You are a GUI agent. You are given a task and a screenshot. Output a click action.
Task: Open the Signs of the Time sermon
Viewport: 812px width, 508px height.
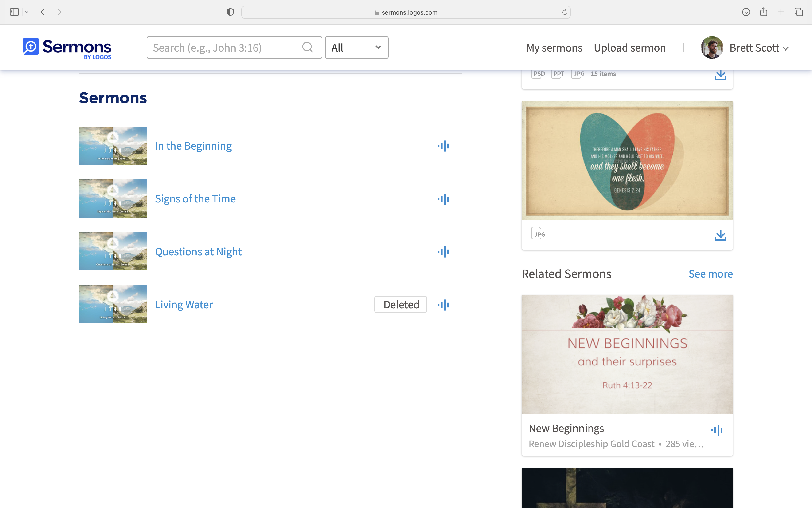click(x=195, y=198)
